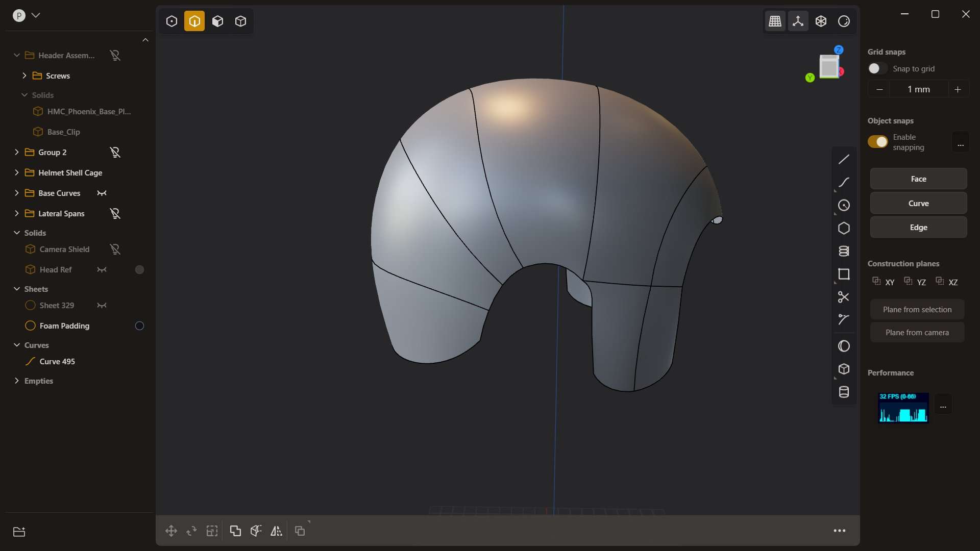Toggle Lateral Spans visibility bulb icon
980x551 pixels.
coord(115,213)
